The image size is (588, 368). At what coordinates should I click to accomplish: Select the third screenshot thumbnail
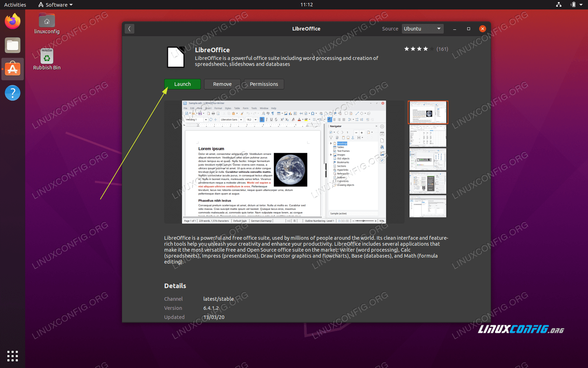coord(428,159)
